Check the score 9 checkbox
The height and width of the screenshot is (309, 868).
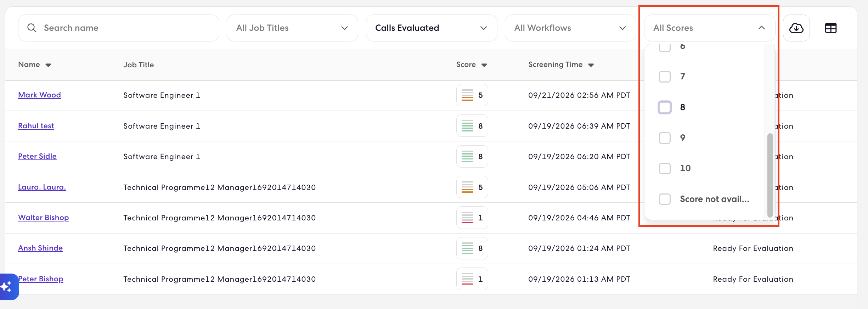665,138
